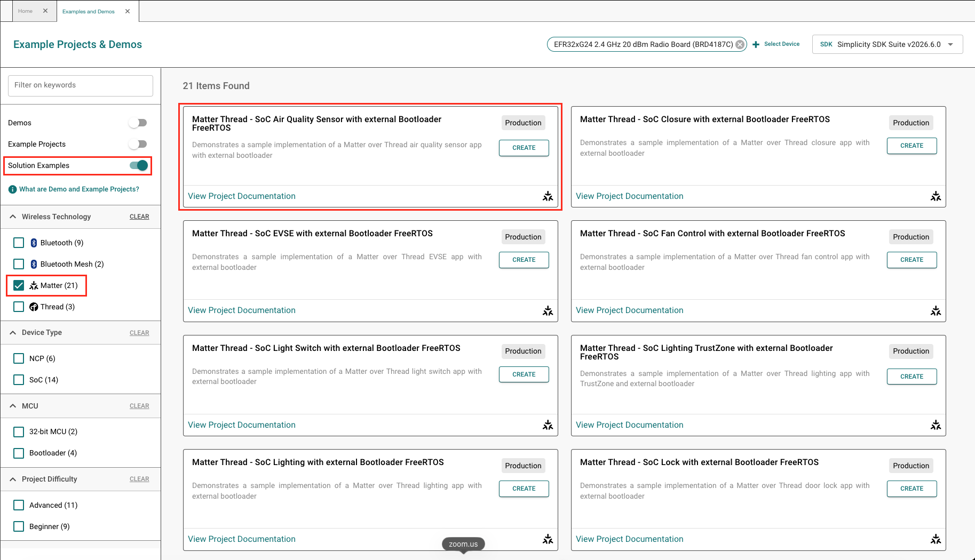This screenshot has height=560, width=975.
Task: Check the NCP (6) device type checkbox
Action: click(x=19, y=358)
